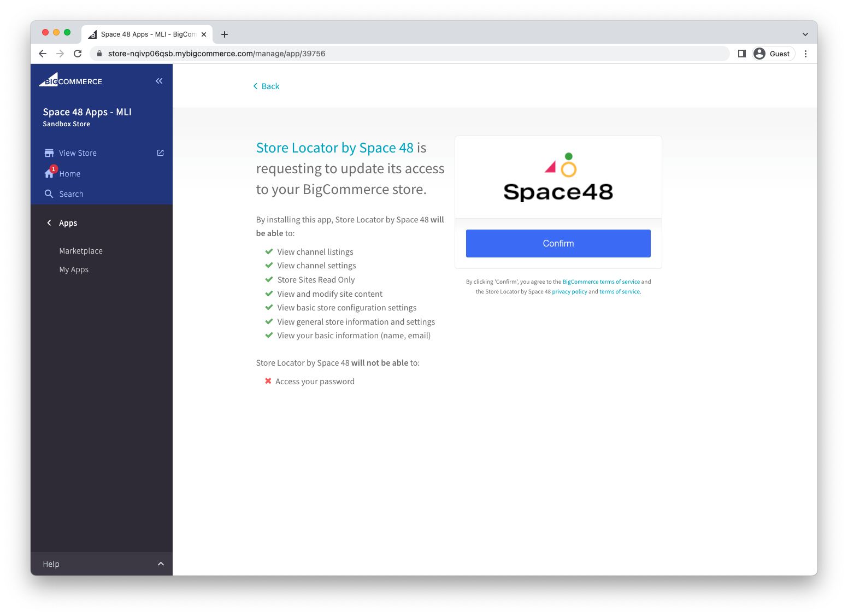Open My Apps in sidebar

pyautogui.click(x=74, y=269)
